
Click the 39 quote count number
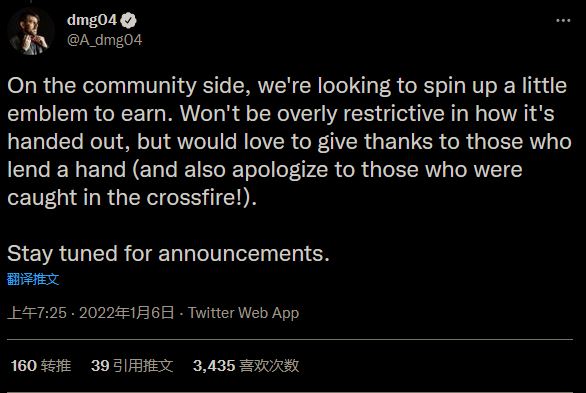click(100, 366)
